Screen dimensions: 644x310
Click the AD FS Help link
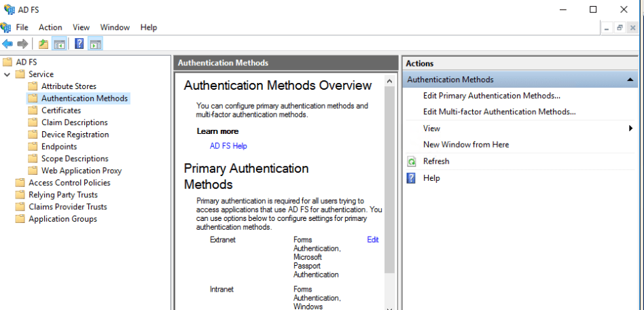[x=228, y=146]
